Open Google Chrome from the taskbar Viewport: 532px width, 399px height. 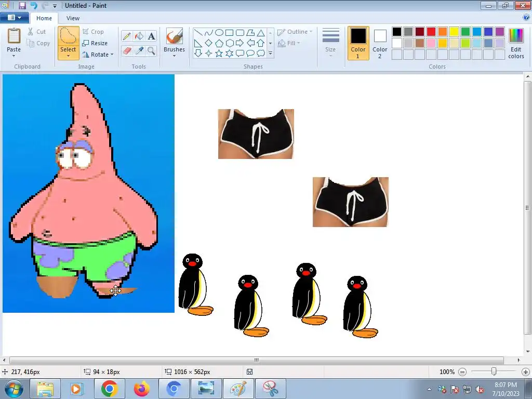[109, 389]
